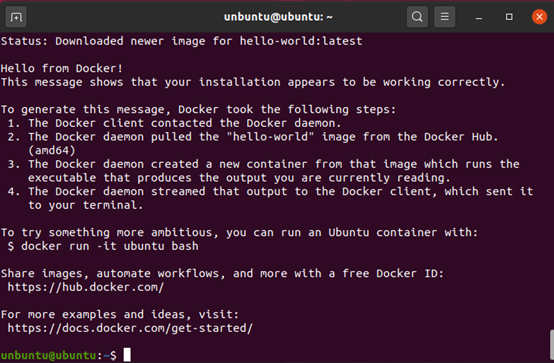The image size is (554, 363).
Task: Open the terminal search icon
Action: tap(417, 17)
